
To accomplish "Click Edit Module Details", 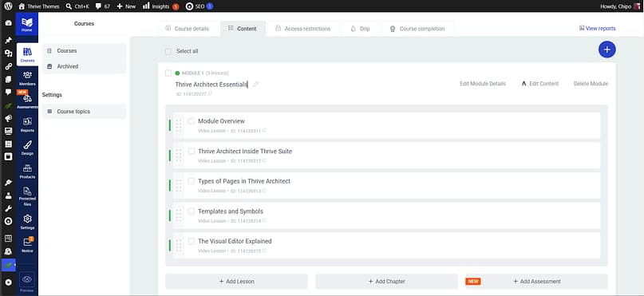I will point(483,84).
